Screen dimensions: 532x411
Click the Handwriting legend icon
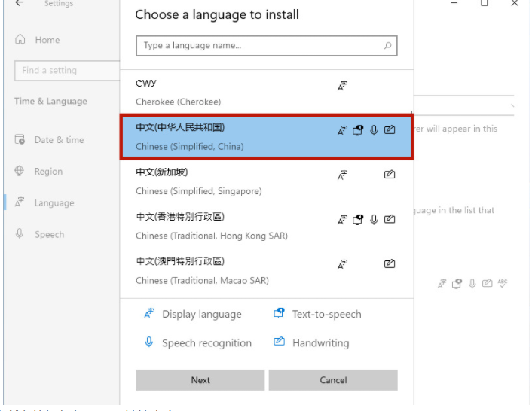(x=280, y=342)
